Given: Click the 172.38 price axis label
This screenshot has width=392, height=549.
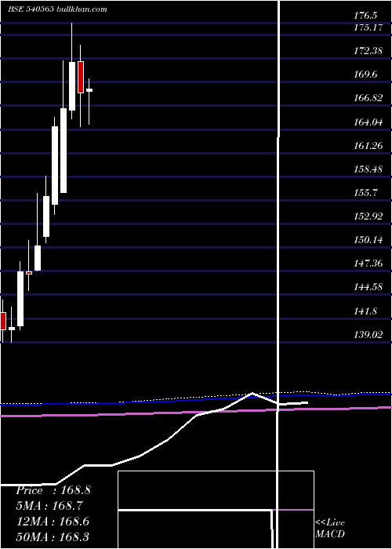Looking at the screenshot, I should click(x=368, y=51).
